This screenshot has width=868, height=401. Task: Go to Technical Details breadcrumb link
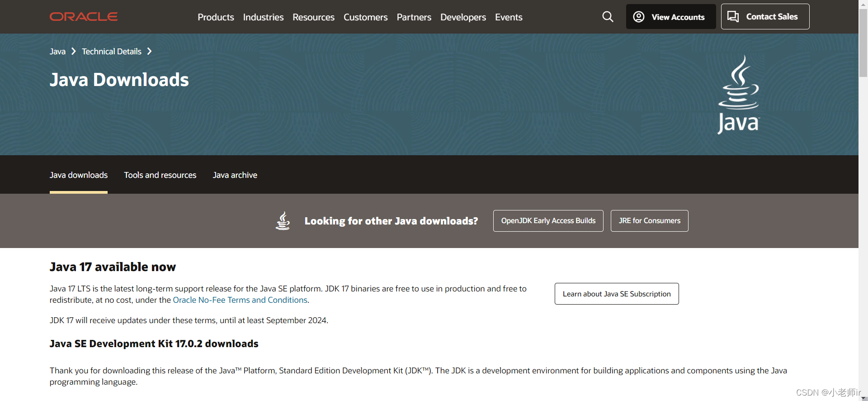112,52
